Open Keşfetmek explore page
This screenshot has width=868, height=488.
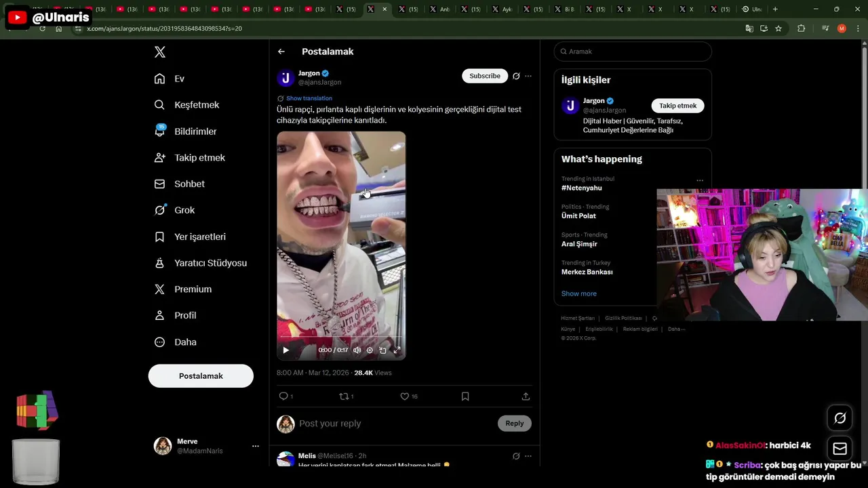click(186, 105)
